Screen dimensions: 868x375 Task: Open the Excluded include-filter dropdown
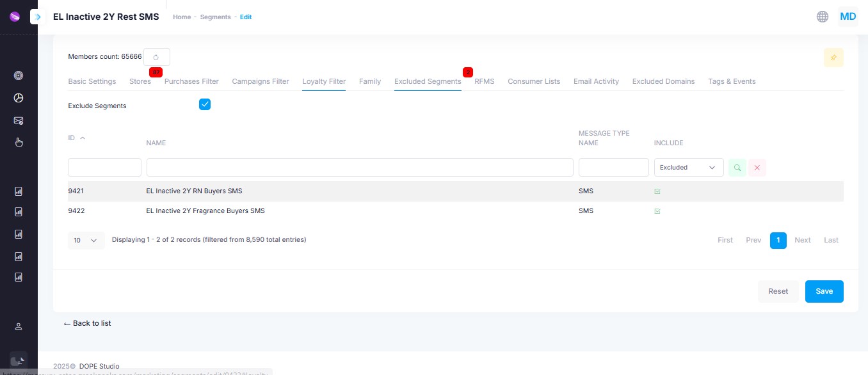point(689,168)
